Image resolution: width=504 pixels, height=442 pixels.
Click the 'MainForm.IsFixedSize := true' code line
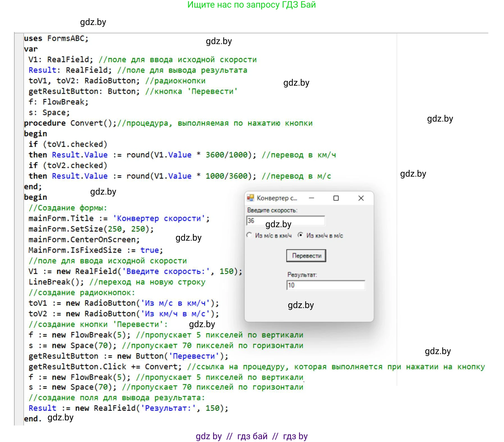point(95,250)
